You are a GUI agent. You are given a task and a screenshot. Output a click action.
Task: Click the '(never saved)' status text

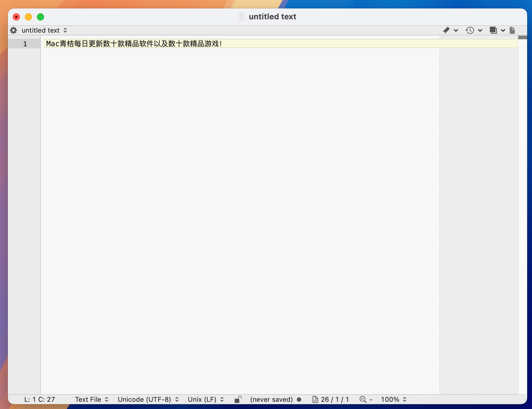(271, 399)
